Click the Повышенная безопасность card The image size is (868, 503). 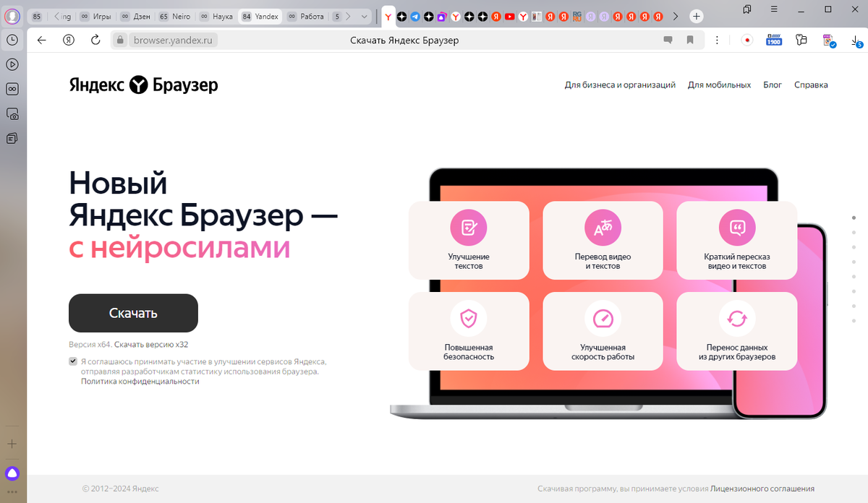pyautogui.click(x=469, y=331)
